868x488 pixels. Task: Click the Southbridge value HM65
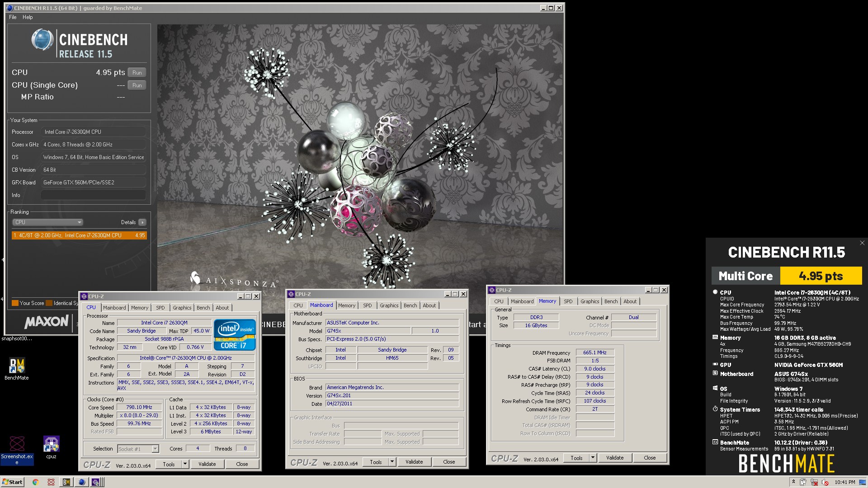pos(392,358)
